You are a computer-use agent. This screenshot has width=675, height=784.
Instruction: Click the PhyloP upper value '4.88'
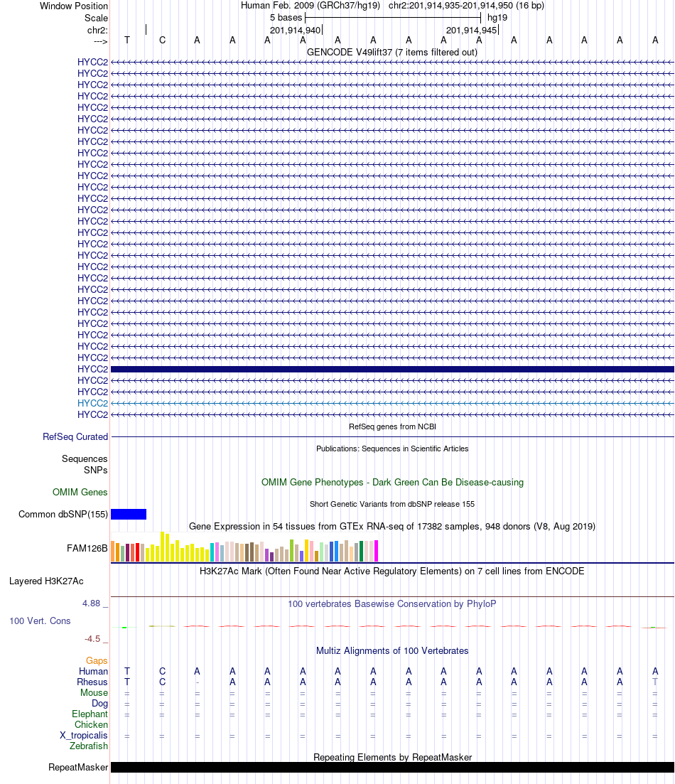pyautogui.click(x=92, y=603)
